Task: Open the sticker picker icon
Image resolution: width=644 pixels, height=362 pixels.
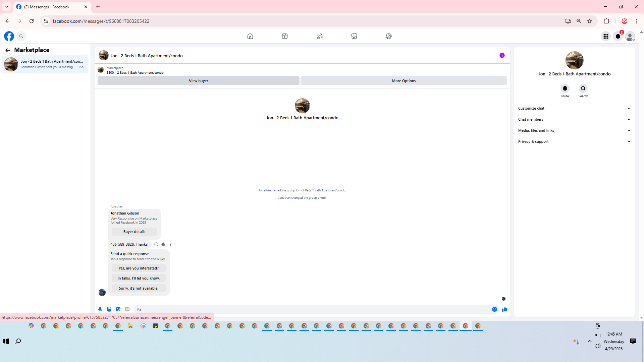Action: (x=118, y=309)
